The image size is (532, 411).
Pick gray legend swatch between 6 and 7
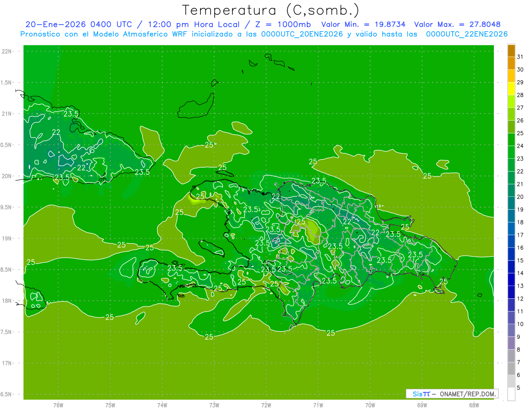pyautogui.click(x=511, y=369)
